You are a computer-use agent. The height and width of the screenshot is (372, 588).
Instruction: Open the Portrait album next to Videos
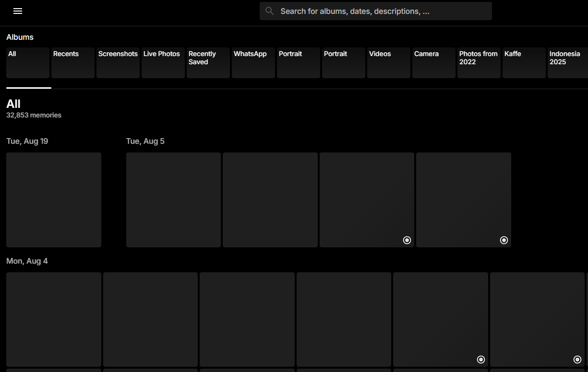click(x=344, y=63)
